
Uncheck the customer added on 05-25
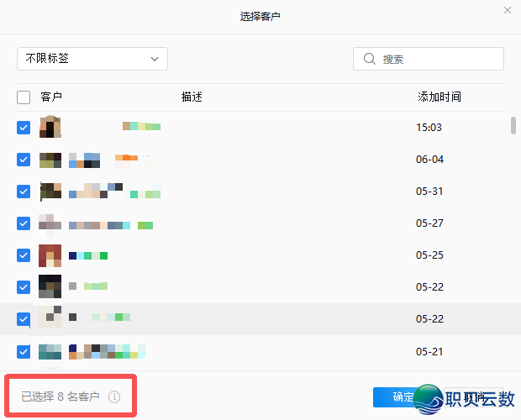[24, 255]
